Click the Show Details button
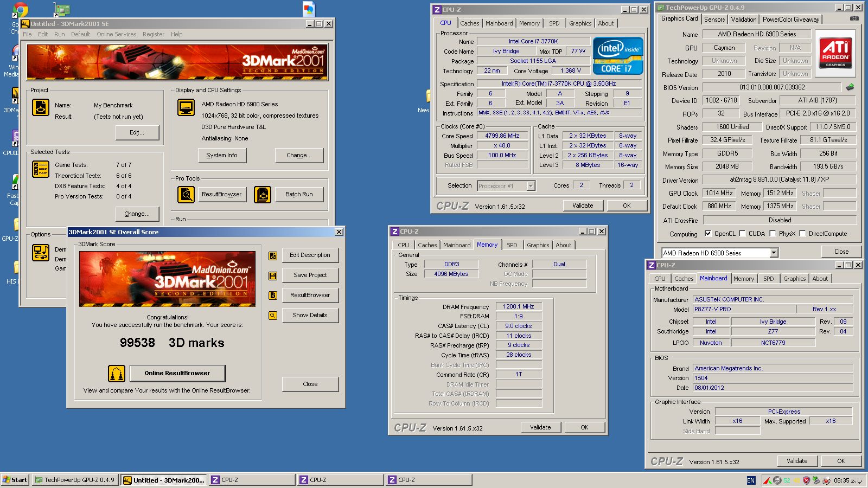Viewport: 868px width, 488px height. point(310,316)
